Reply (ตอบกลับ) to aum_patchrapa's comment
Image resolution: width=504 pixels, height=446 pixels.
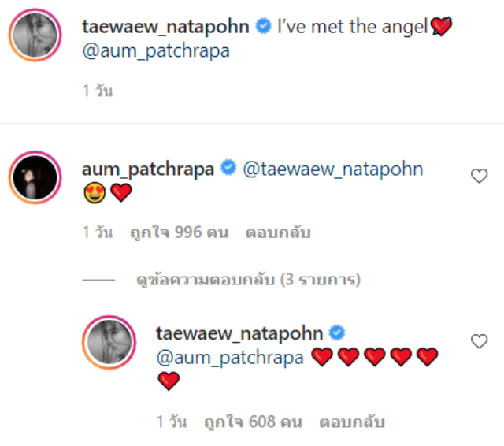tap(278, 232)
